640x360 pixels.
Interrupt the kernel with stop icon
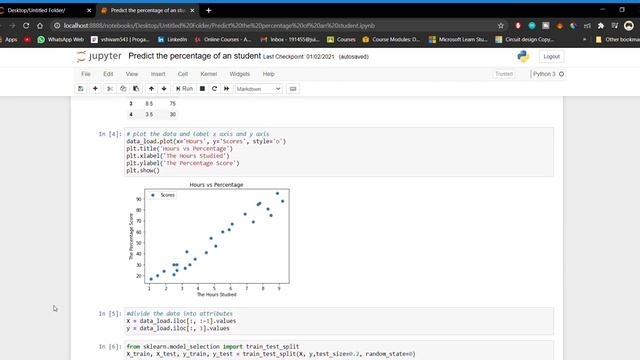click(202, 89)
